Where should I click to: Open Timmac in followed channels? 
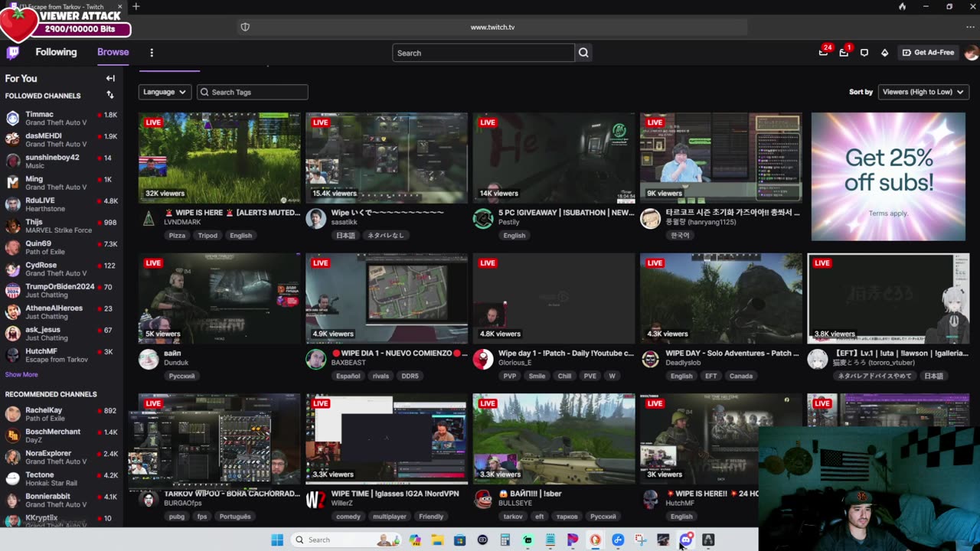pyautogui.click(x=61, y=118)
